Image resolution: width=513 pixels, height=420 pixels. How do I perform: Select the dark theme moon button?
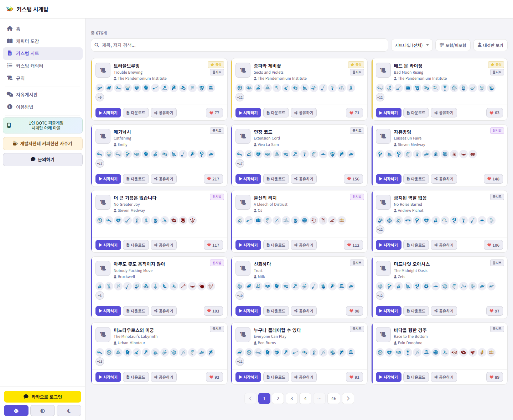click(x=69, y=410)
